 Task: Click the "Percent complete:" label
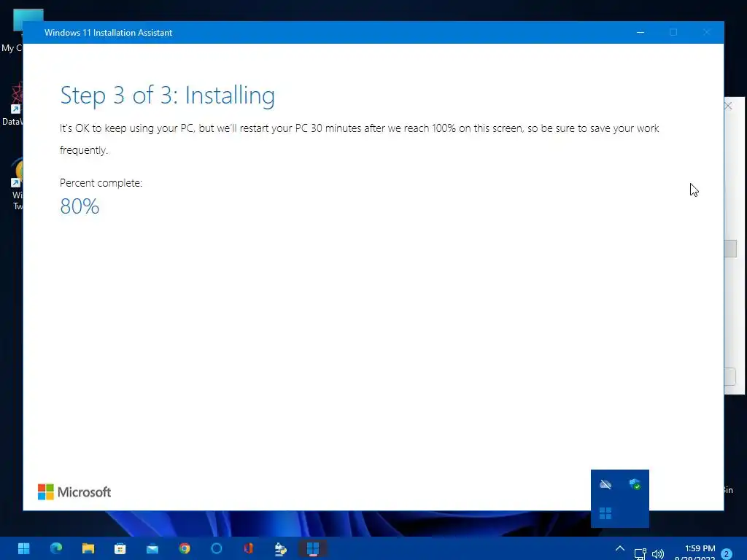(101, 183)
